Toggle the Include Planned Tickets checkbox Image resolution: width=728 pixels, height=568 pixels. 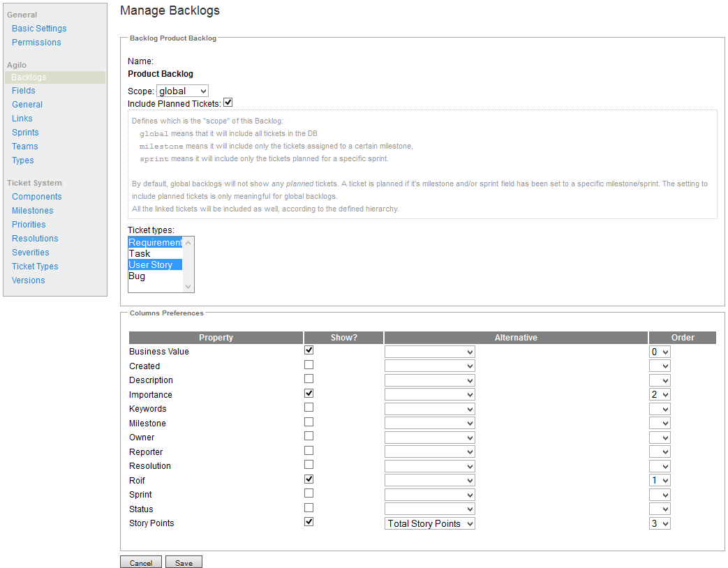click(228, 103)
